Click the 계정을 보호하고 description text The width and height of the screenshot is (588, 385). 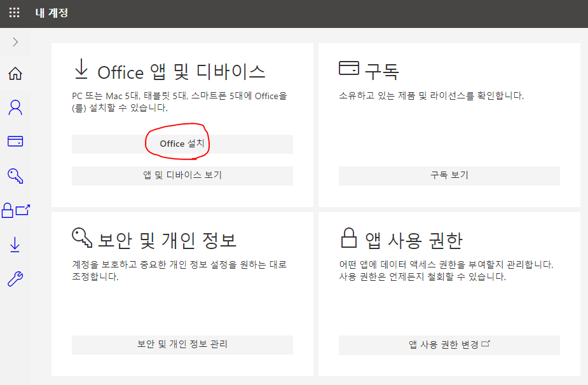(179, 271)
